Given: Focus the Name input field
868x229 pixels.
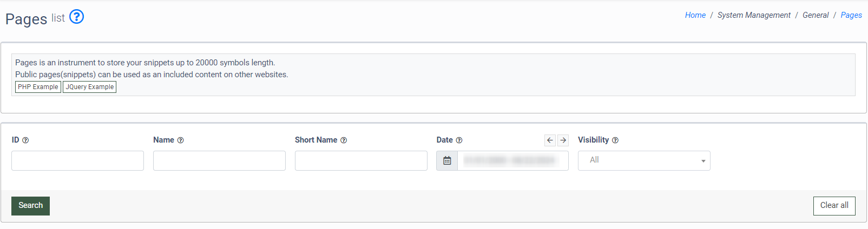Looking at the screenshot, I should 219,161.
